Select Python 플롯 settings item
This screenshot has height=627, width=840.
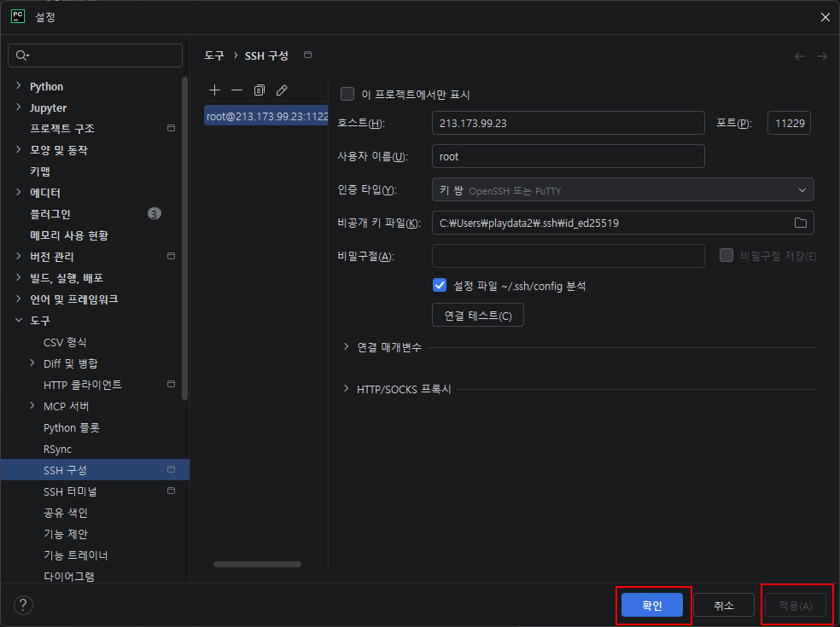coord(71,428)
